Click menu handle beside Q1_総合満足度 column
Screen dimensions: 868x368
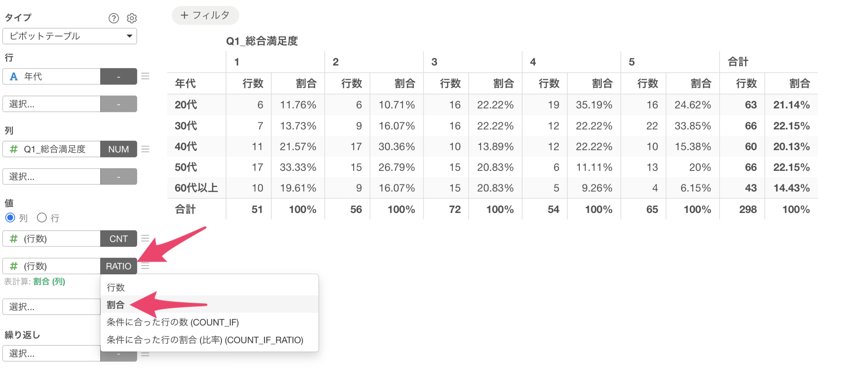pyautogui.click(x=145, y=149)
